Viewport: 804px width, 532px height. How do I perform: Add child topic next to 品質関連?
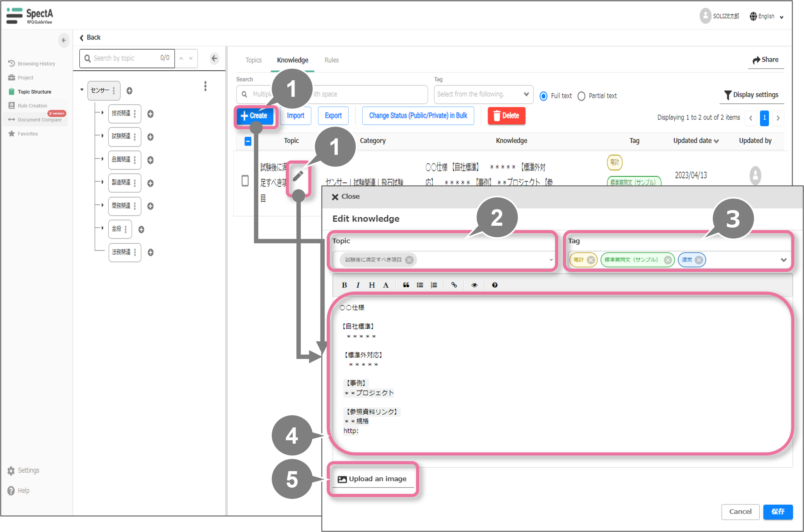tap(150, 160)
